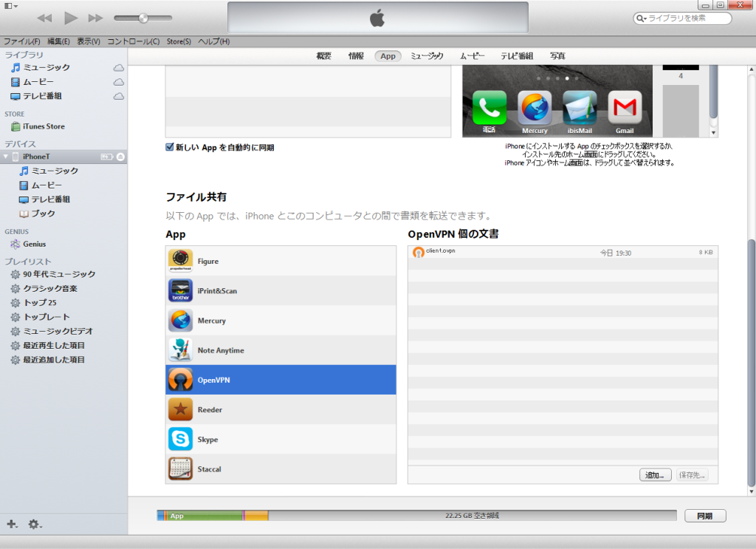Image resolution: width=756 pixels, height=549 pixels.
Task: Switch to the 写真 tab
Action: click(x=558, y=56)
